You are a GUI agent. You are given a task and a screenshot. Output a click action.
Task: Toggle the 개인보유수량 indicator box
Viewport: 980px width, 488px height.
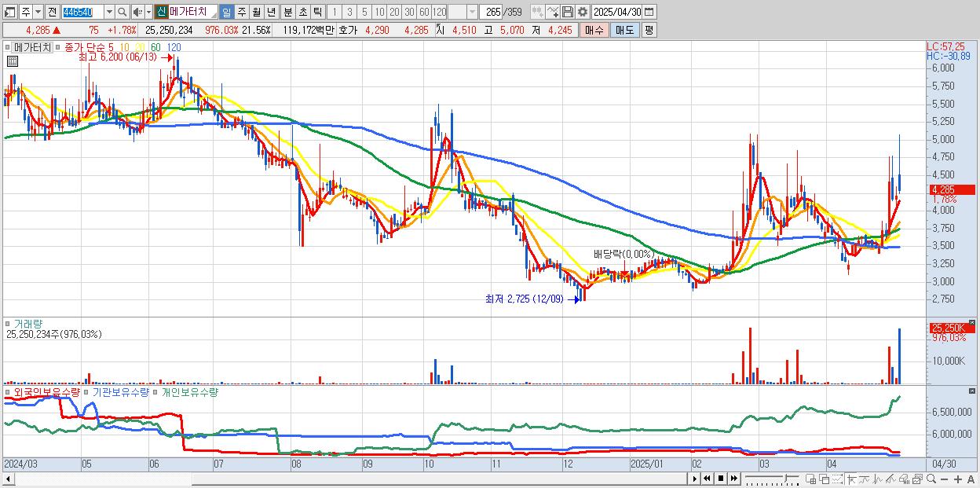click(155, 392)
